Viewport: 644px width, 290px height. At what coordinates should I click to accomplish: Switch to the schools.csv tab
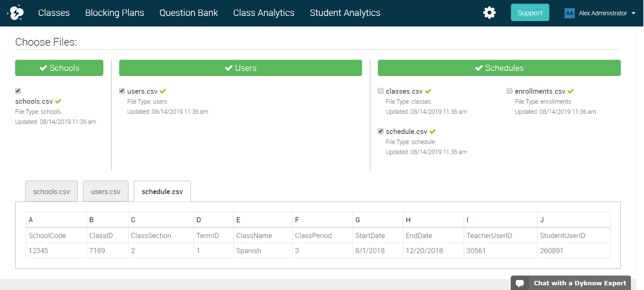[x=52, y=191]
